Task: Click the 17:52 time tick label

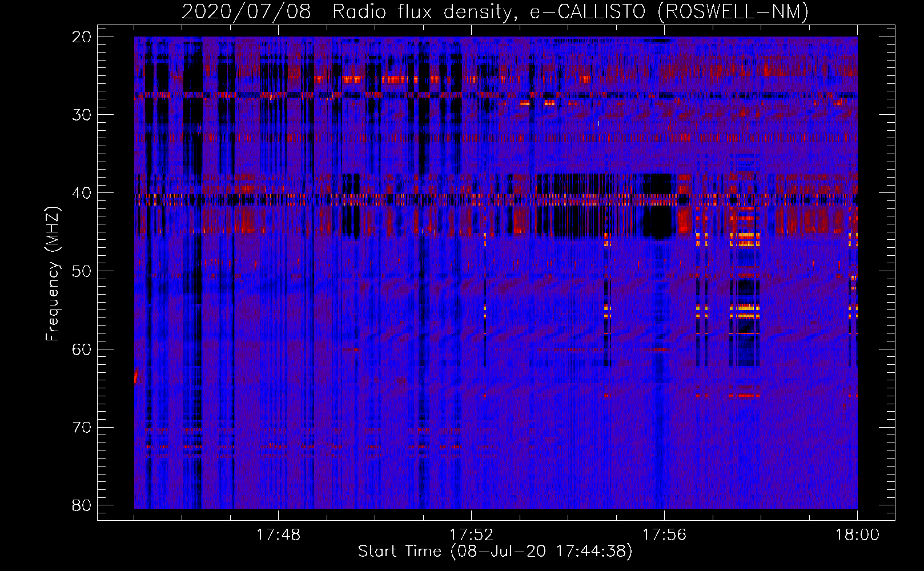Action: pyautogui.click(x=471, y=535)
